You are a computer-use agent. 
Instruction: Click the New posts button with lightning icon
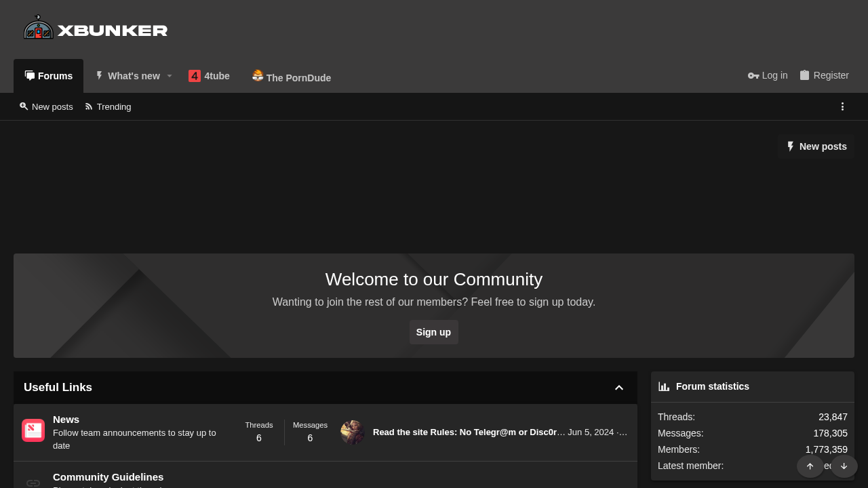coord(816,146)
